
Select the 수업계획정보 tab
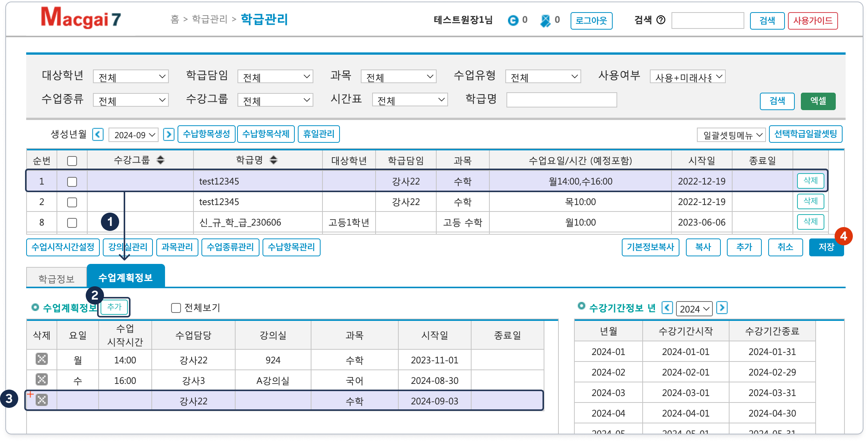point(126,277)
